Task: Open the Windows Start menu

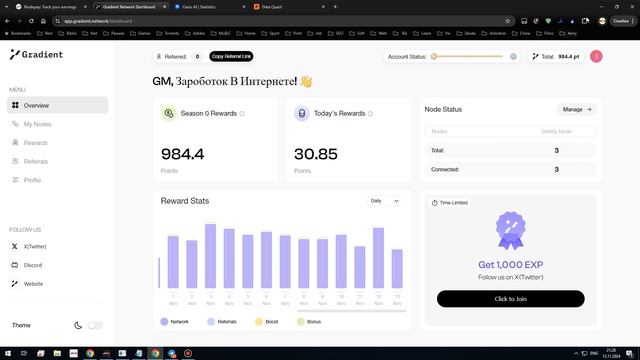Action: click(8, 353)
